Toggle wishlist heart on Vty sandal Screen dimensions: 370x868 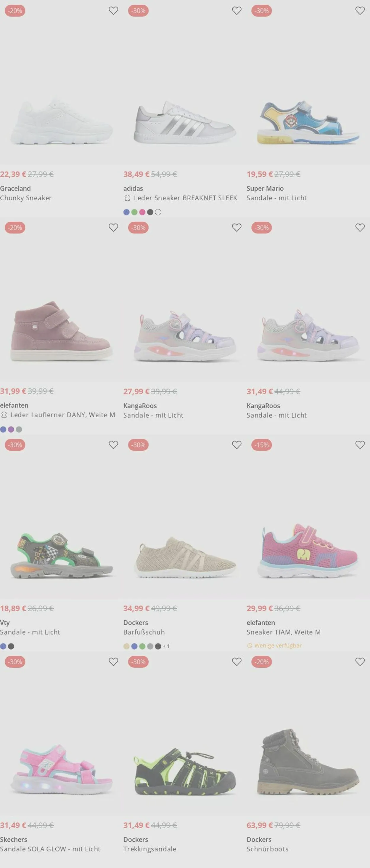pyautogui.click(x=113, y=445)
